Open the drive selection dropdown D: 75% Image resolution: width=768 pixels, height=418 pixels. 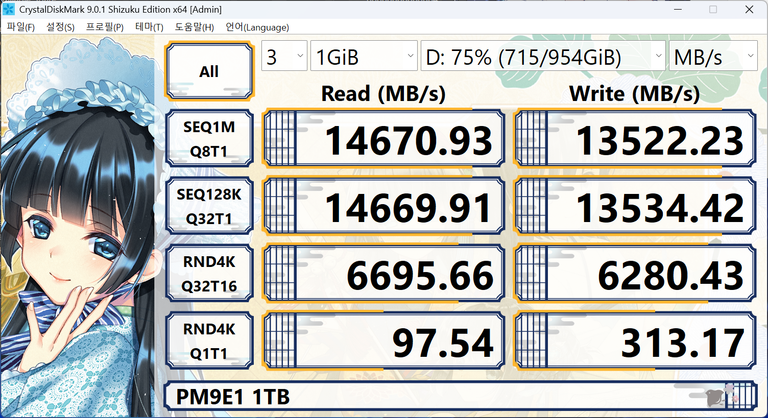[543, 57]
